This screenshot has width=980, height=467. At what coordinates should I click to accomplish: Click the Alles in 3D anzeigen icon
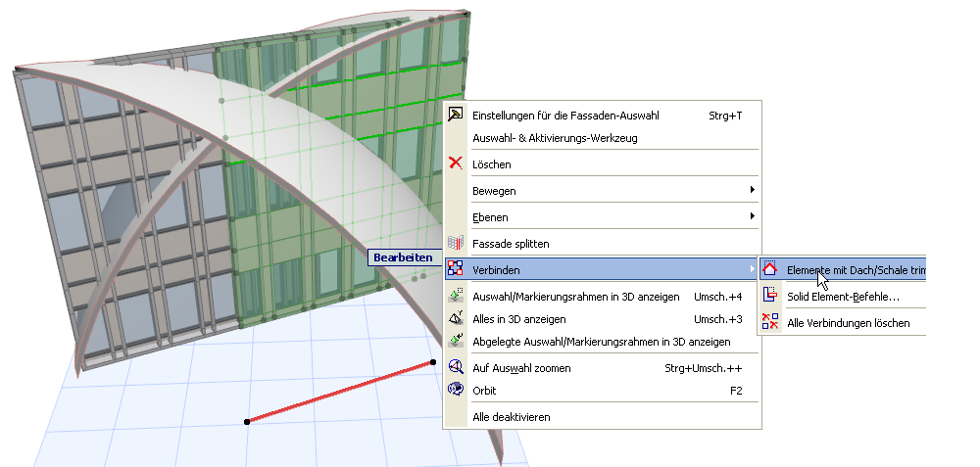456,318
